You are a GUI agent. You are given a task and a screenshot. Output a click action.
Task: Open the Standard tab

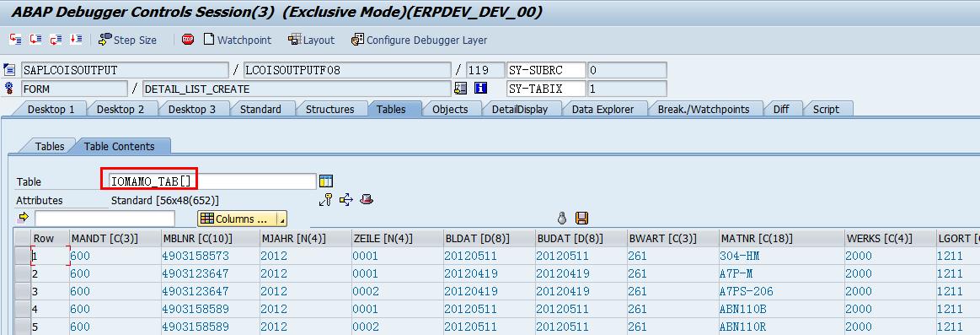(260, 109)
